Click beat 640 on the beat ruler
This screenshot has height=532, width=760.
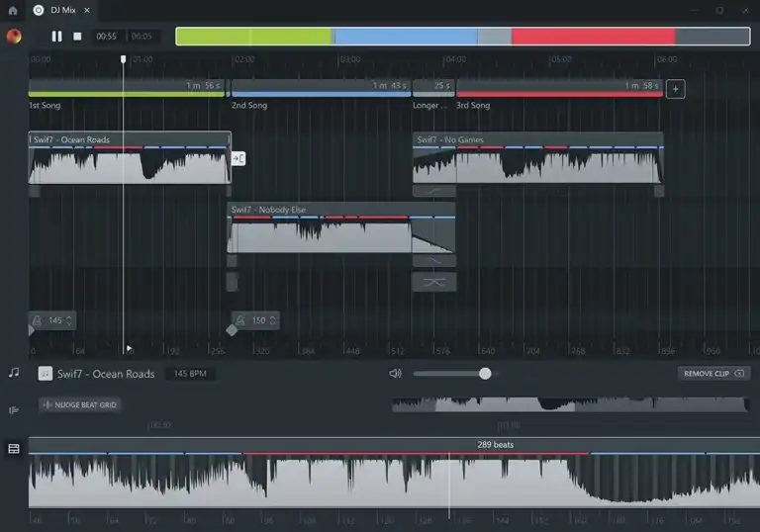pyautogui.click(x=488, y=351)
